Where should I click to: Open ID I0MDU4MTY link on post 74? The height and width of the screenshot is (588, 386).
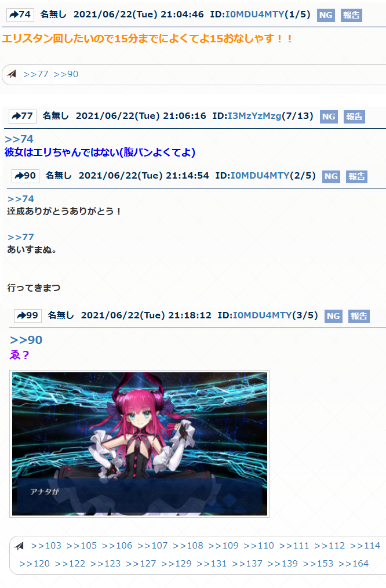click(255, 14)
